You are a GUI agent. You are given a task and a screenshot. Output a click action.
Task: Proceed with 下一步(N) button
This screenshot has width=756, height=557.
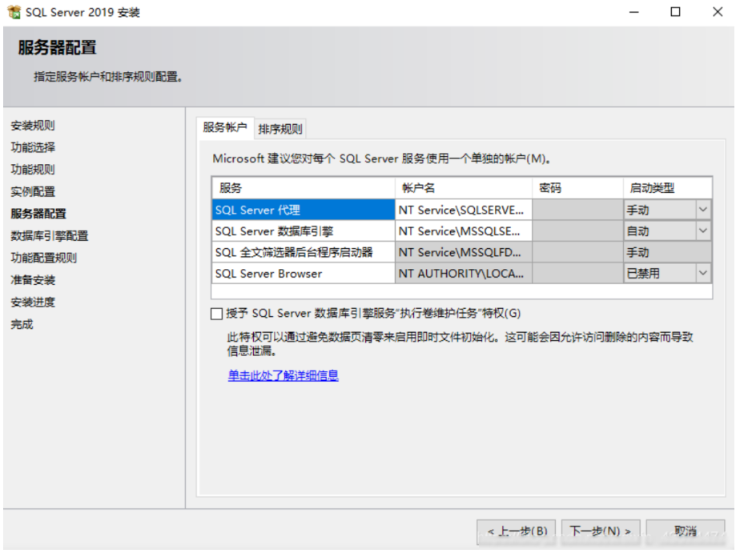pos(601,531)
